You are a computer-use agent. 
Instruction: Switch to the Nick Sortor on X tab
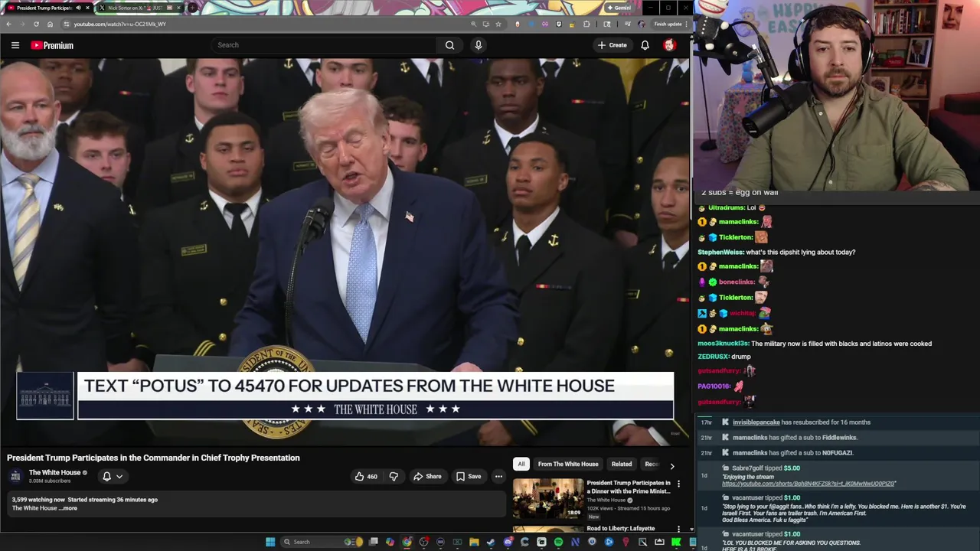(135, 8)
